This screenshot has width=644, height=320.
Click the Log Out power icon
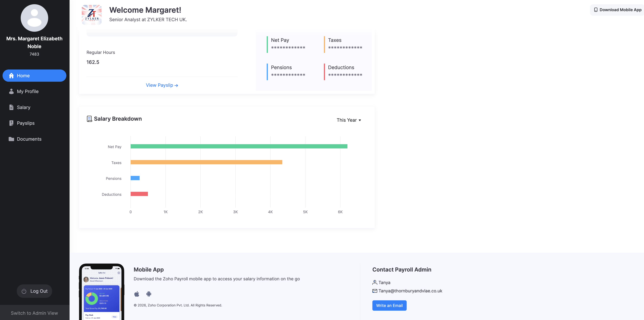point(24,291)
